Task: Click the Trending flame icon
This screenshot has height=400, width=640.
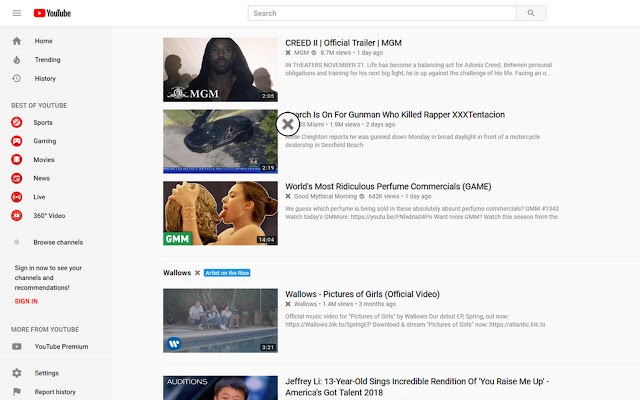Action: pyautogui.click(x=17, y=60)
